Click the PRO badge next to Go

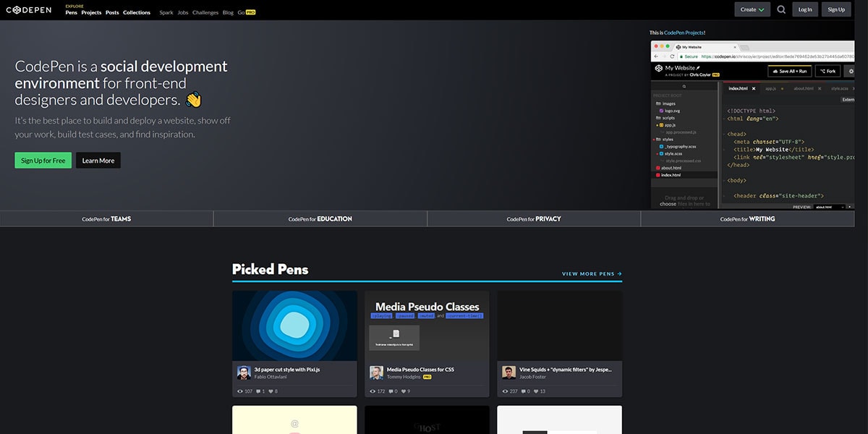coord(251,12)
